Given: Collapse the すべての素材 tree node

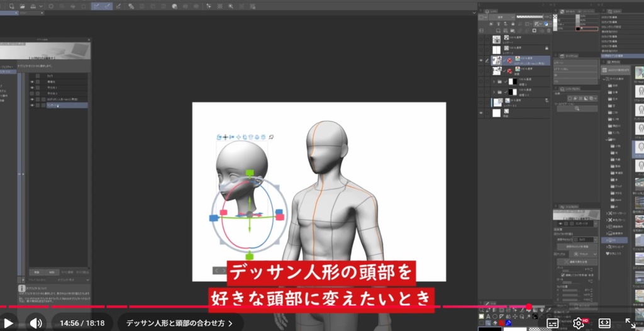Looking at the screenshot, I should click(x=604, y=79).
